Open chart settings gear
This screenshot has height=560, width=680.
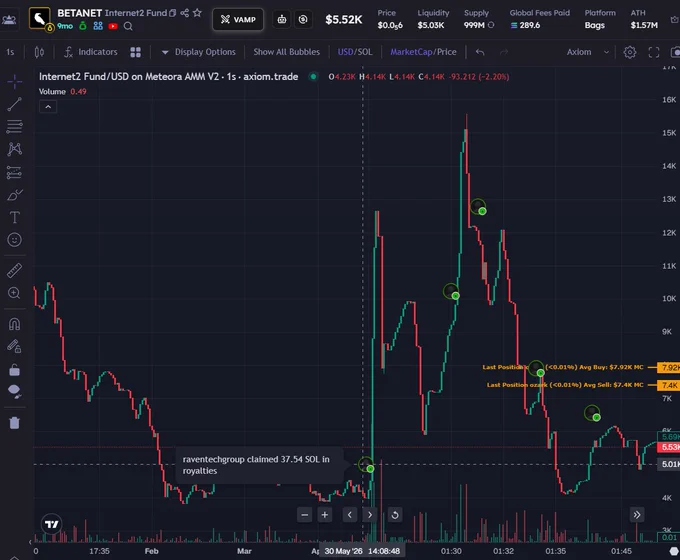coord(630,52)
